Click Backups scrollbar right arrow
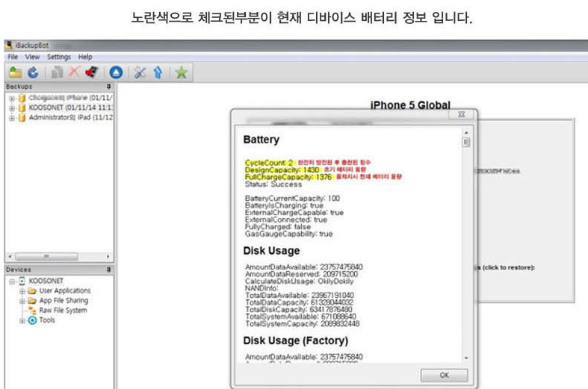The width and height of the screenshot is (588, 389). [108, 257]
